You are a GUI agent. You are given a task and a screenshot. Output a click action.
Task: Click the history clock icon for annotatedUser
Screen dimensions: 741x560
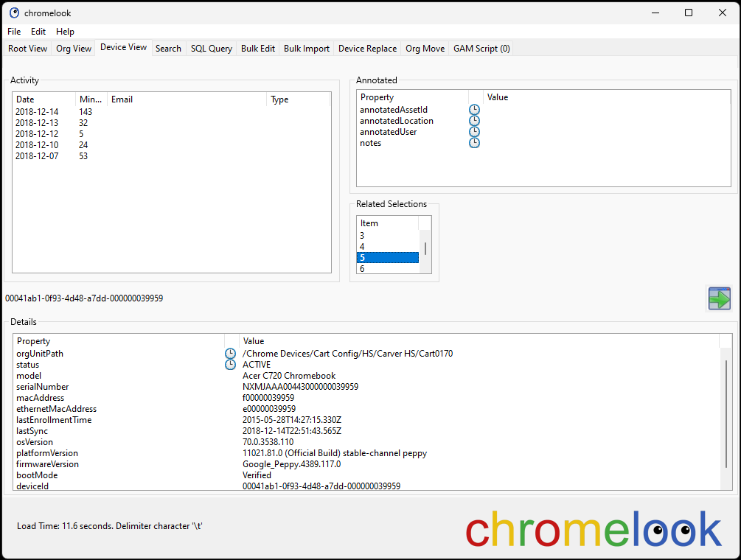474,132
